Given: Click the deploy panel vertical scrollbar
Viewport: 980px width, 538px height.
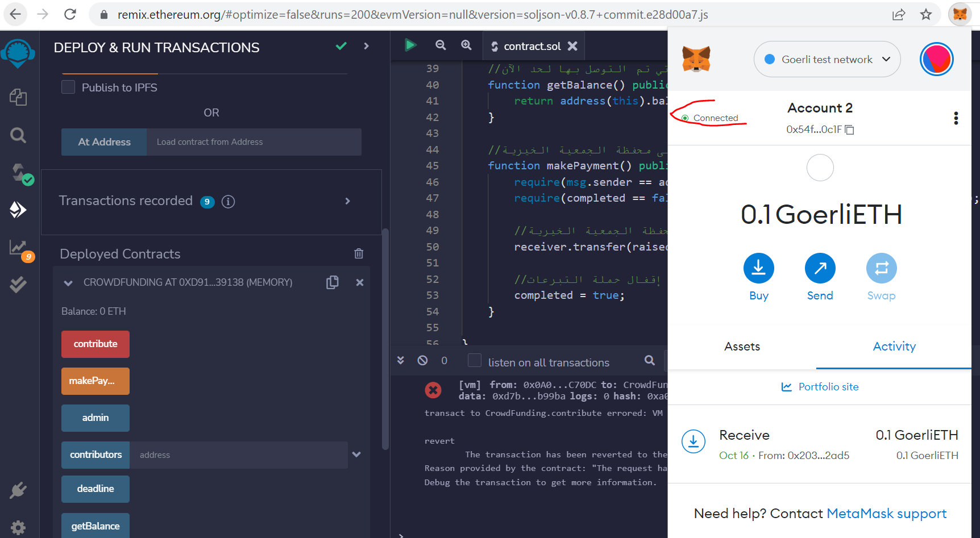Looking at the screenshot, I should click(x=385, y=339).
